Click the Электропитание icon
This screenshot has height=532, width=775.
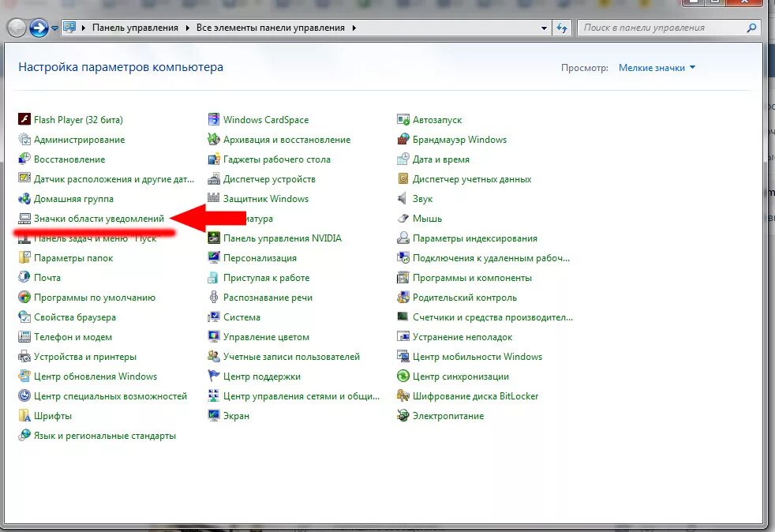[403, 416]
